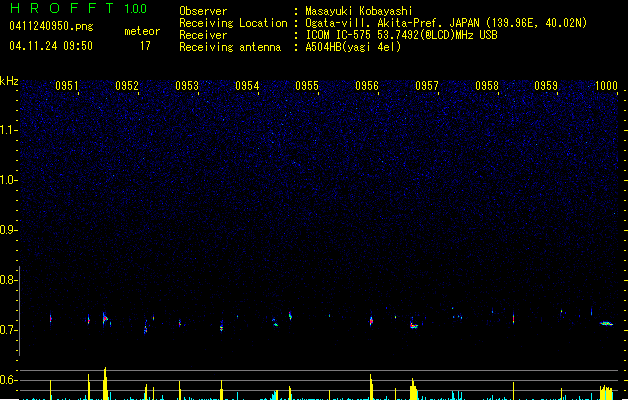Click the ICOM IC-575 receiver text

tap(402, 35)
